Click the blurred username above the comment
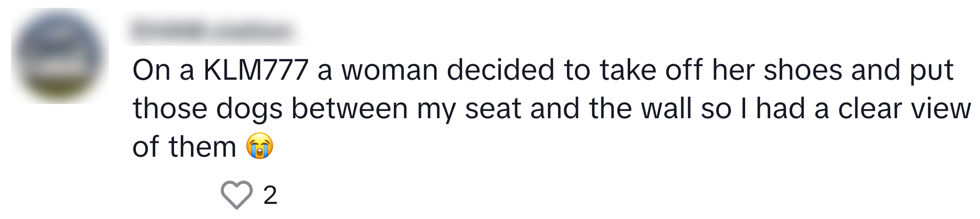980x219 pixels. tap(212, 31)
